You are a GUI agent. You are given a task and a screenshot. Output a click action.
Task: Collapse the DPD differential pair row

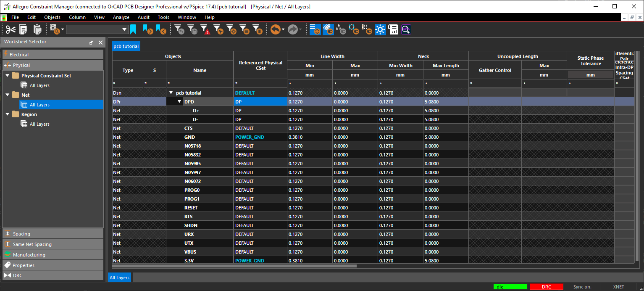(x=179, y=102)
